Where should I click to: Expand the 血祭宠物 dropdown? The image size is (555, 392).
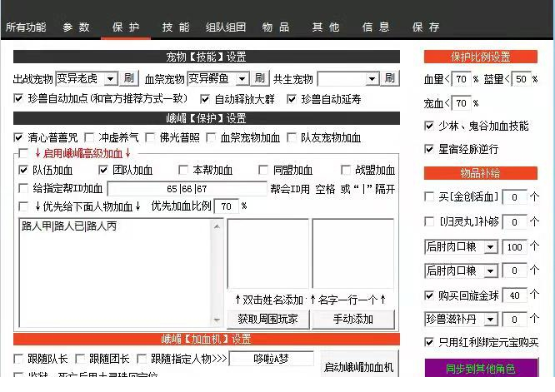(242, 79)
